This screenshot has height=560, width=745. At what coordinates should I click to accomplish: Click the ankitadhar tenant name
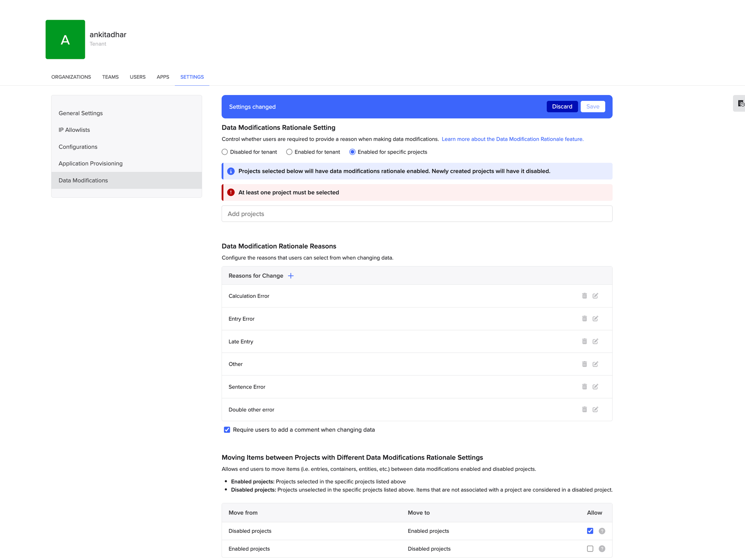pyautogui.click(x=108, y=35)
